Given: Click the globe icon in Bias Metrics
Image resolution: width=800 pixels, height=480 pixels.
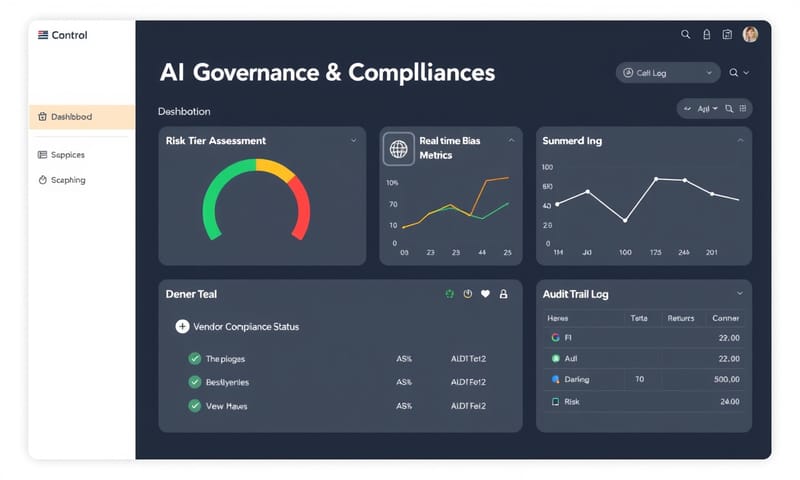Looking at the screenshot, I should [x=398, y=149].
